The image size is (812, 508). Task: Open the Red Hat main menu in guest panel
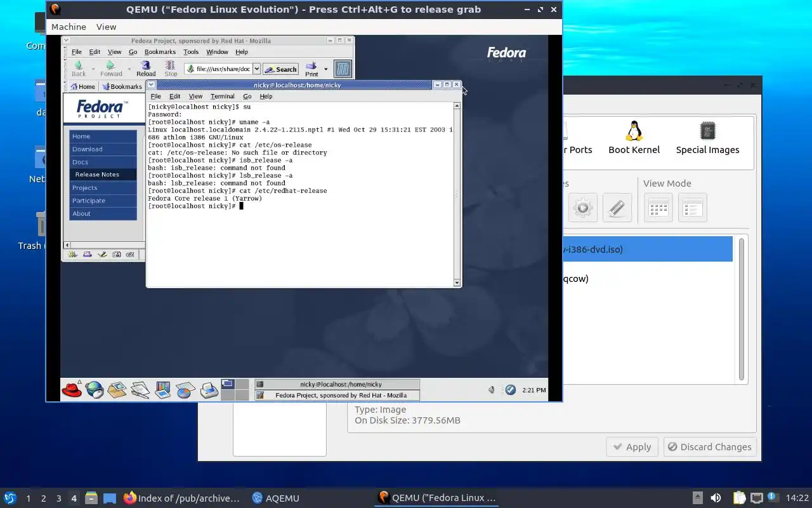click(x=72, y=389)
